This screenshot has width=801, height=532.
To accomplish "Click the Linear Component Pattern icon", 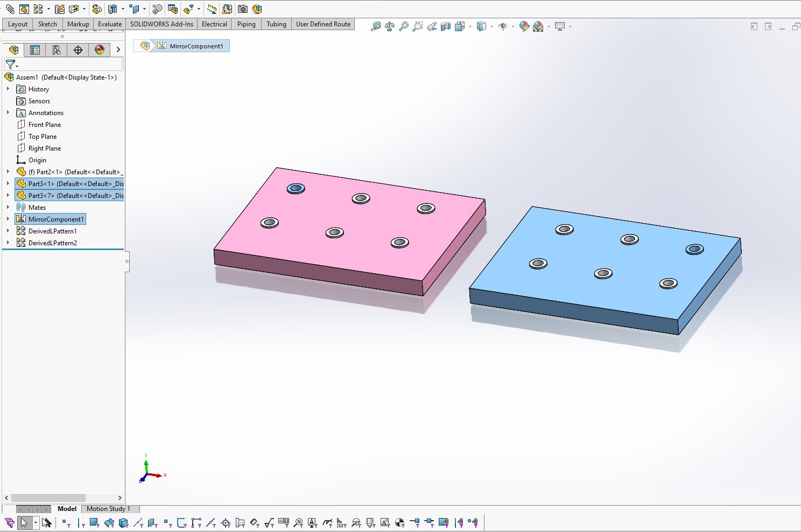I will (38, 9).
